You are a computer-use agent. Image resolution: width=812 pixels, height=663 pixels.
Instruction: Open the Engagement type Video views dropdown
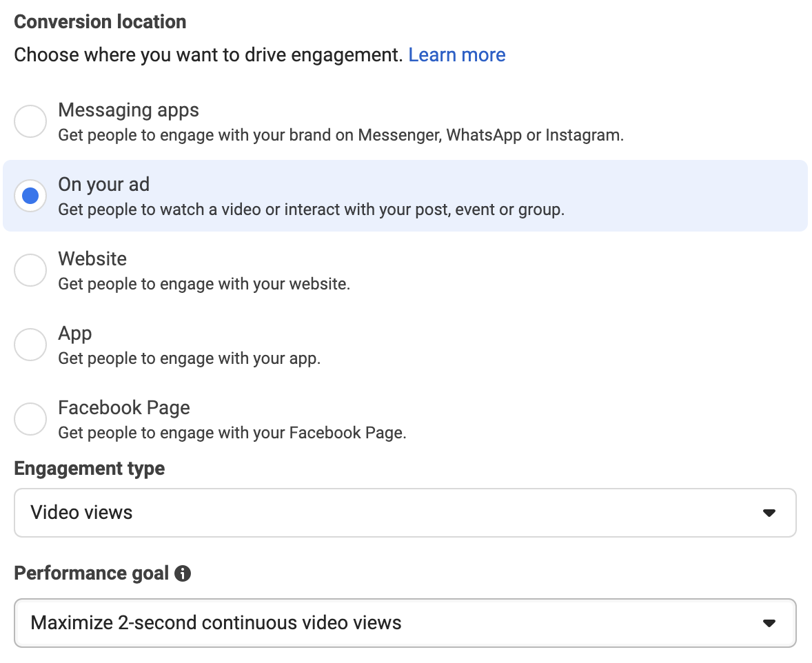[x=405, y=513]
